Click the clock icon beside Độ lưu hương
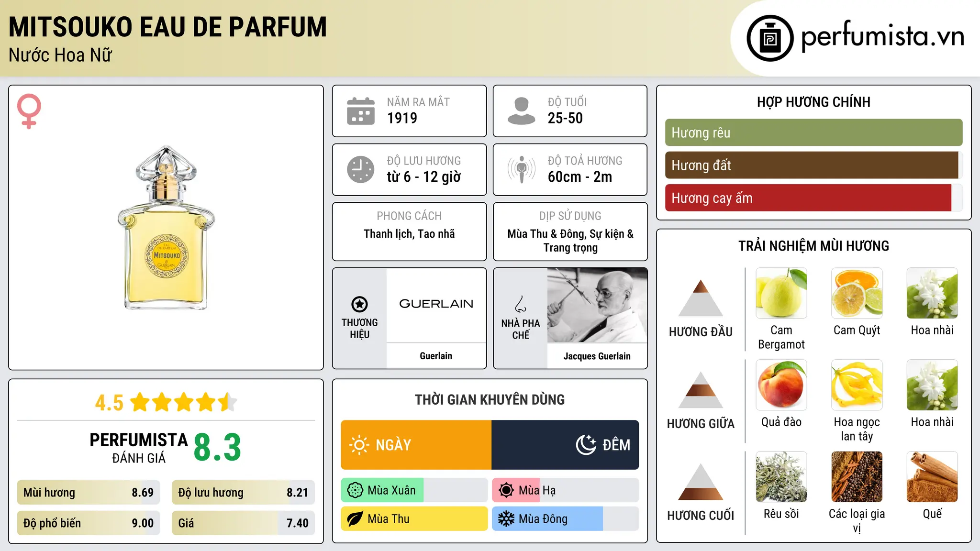 tap(361, 169)
